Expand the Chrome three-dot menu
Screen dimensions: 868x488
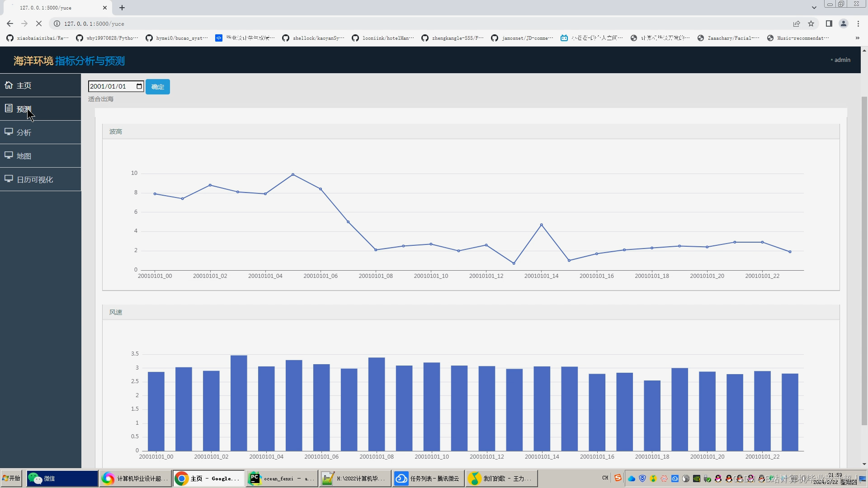pos(858,23)
